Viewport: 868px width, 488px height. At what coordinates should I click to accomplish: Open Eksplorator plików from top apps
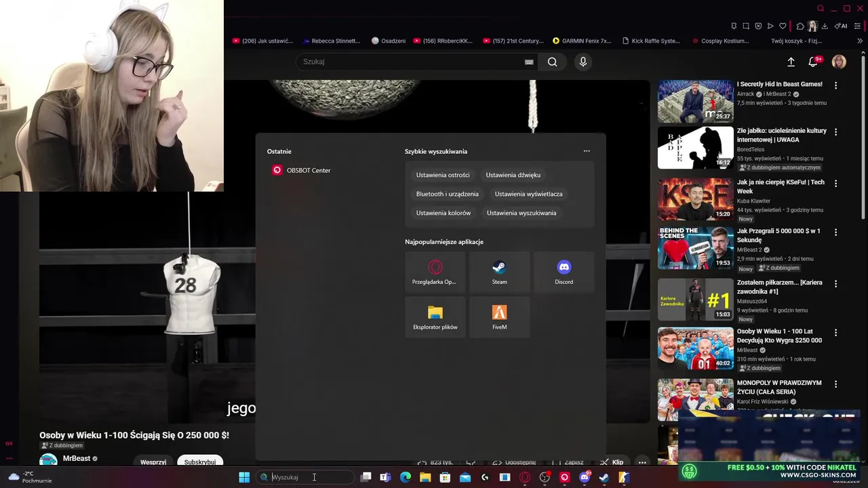pos(435,317)
